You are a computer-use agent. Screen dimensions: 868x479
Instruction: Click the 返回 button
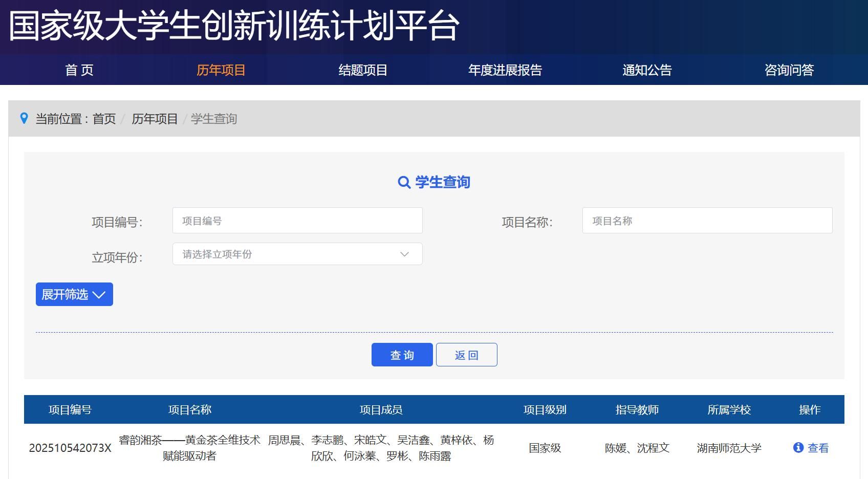coord(466,355)
